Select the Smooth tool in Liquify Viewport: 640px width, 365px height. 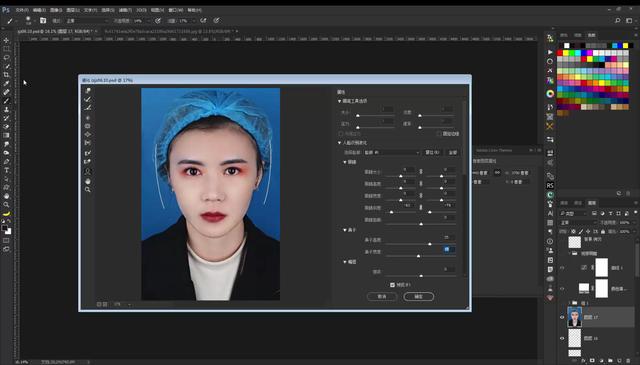pos(88,108)
